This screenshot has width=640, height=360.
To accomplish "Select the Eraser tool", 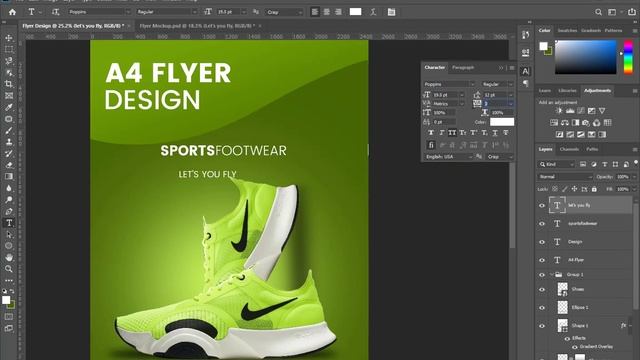I will (9, 165).
